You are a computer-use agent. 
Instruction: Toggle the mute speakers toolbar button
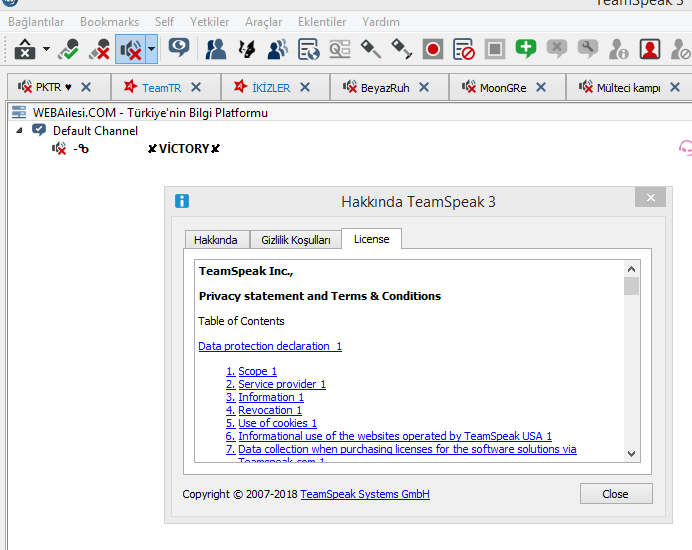(131, 49)
